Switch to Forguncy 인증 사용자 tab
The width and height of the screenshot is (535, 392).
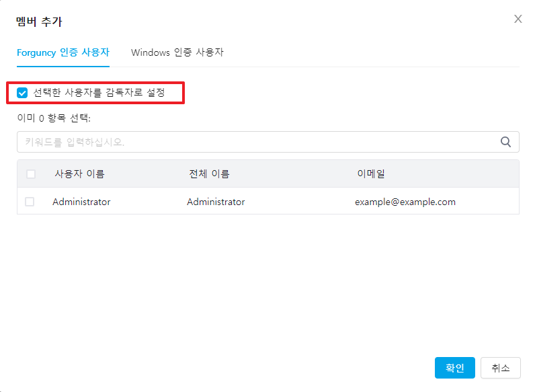point(63,52)
